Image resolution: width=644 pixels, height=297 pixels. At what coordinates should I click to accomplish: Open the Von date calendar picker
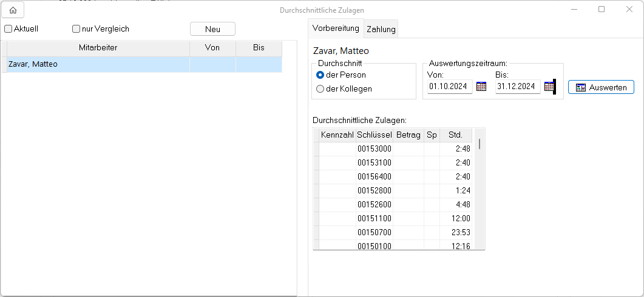[x=481, y=87]
